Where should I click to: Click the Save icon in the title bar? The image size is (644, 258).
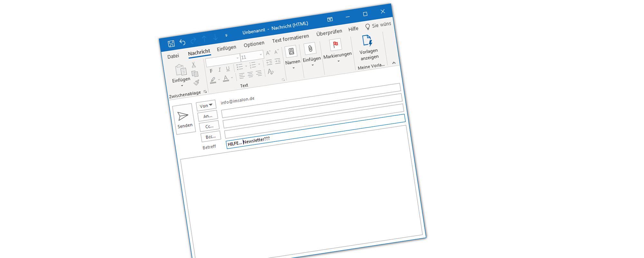(171, 44)
